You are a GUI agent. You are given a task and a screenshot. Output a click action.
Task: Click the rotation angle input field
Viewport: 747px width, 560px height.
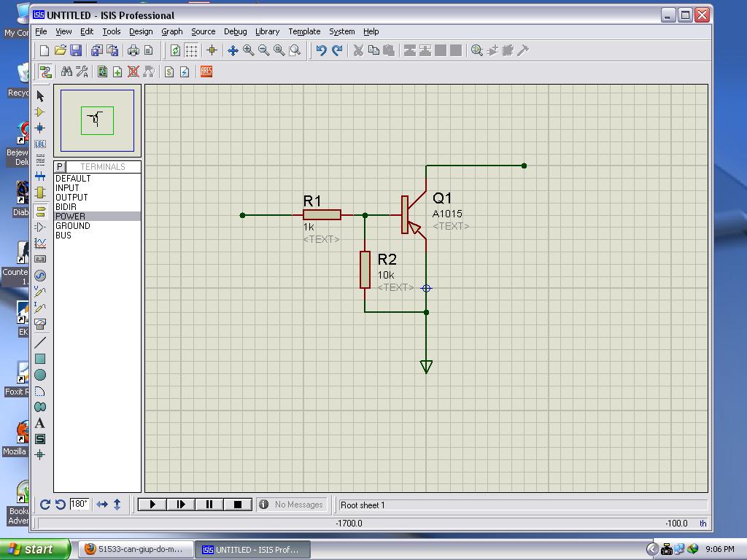coord(79,504)
